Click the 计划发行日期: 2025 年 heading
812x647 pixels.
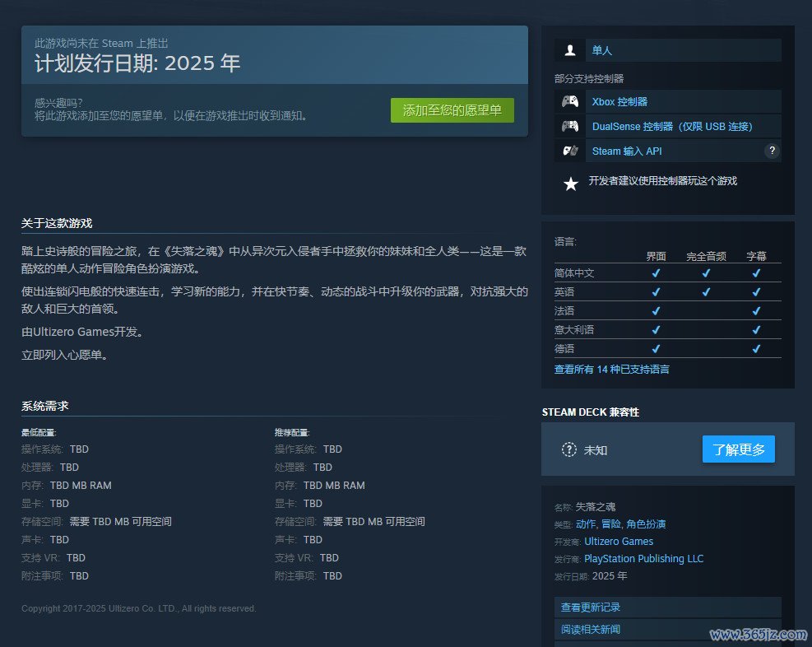coord(137,63)
